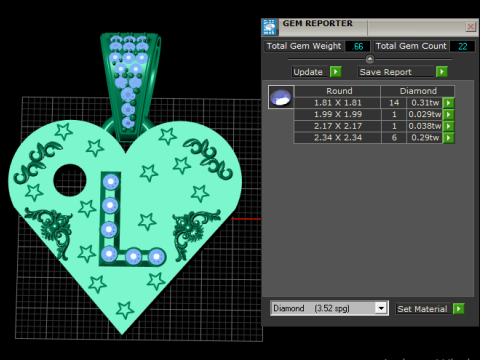The width and height of the screenshot is (480, 360).
Task: Click the Update button label
Action: click(308, 72)
